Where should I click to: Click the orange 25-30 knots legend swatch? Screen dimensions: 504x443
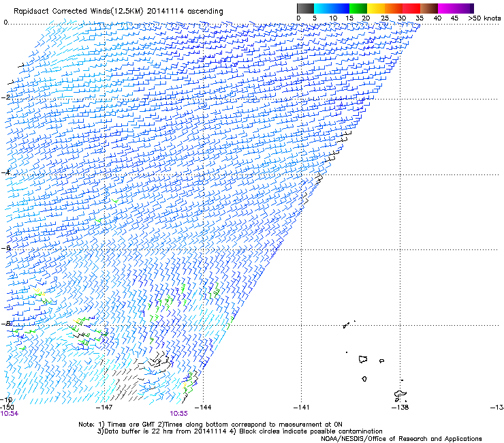394,8
